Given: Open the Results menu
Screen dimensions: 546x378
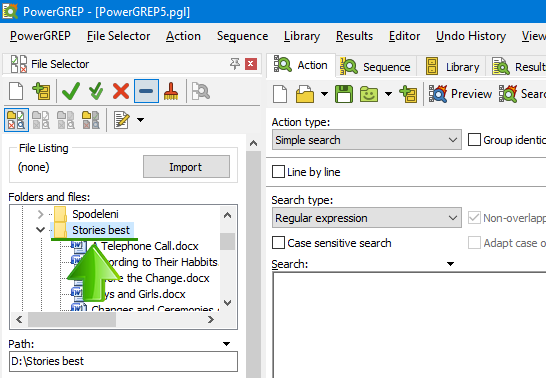Looking at the screenshot, I should pyautogui.click(x=354, y=36).
